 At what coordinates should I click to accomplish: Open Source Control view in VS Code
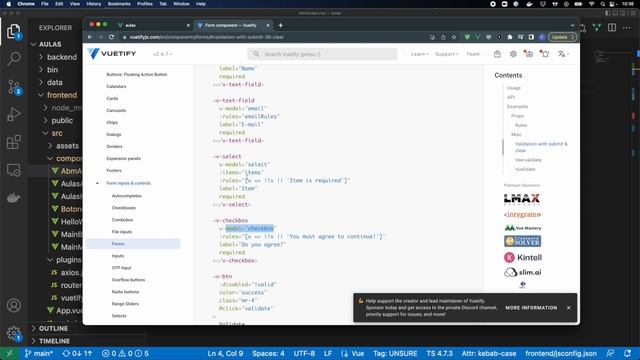click(14, 87)
